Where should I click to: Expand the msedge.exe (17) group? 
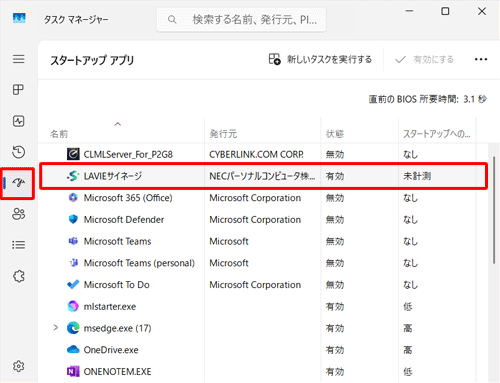click(56, 328)
